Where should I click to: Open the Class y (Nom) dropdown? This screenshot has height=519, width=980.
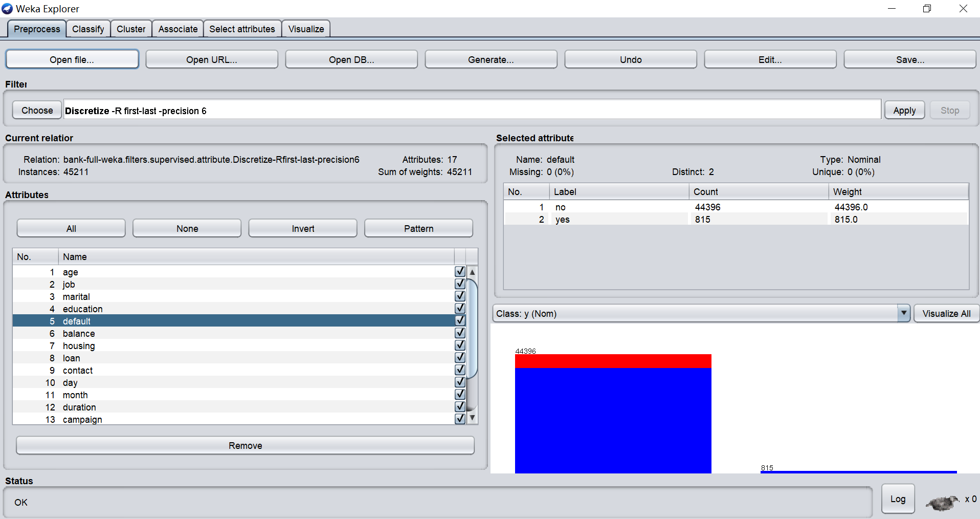[903, 313]
